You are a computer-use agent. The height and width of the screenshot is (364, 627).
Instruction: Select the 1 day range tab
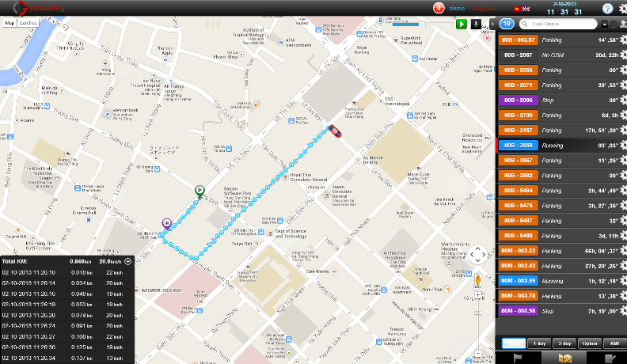coord(539,343)
